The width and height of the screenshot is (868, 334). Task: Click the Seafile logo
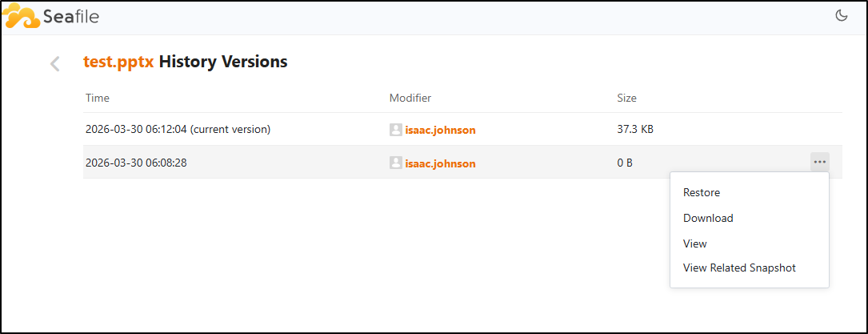(50, 17)
